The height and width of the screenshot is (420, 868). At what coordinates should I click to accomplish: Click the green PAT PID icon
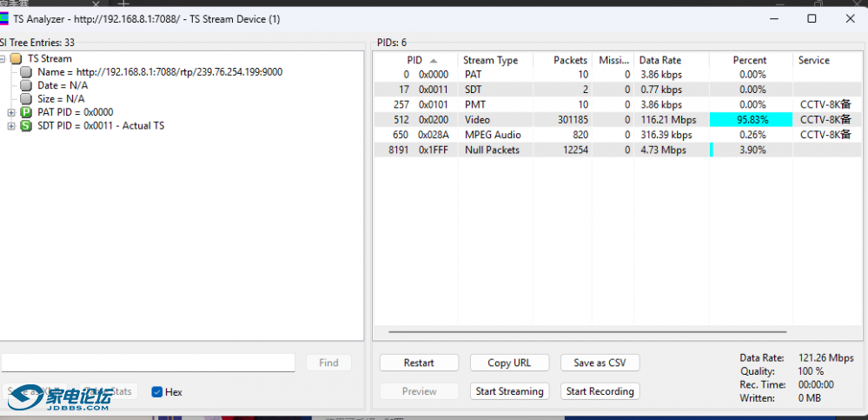[x=25, y=112]
